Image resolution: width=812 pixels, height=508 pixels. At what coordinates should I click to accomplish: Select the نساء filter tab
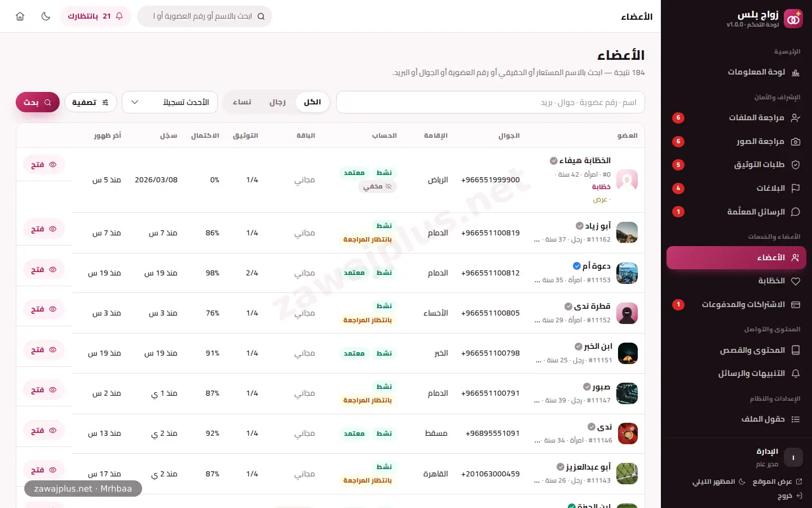pyautogui.click(x=242, y=102)
